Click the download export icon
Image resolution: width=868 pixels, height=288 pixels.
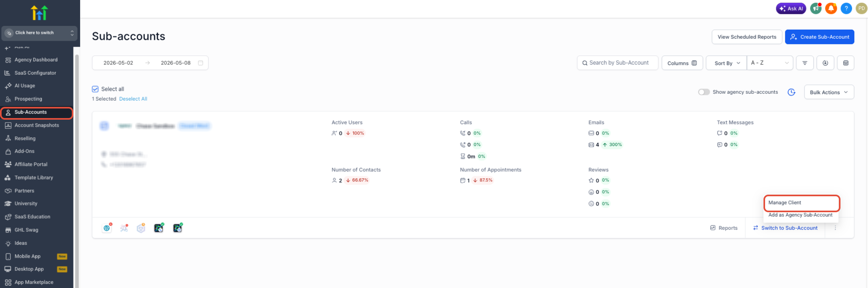[825, 63]
